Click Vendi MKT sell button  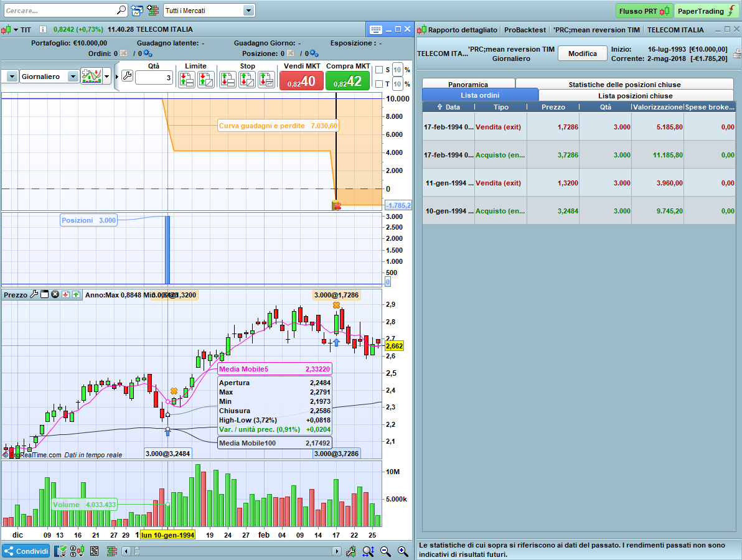coord(301,81)
